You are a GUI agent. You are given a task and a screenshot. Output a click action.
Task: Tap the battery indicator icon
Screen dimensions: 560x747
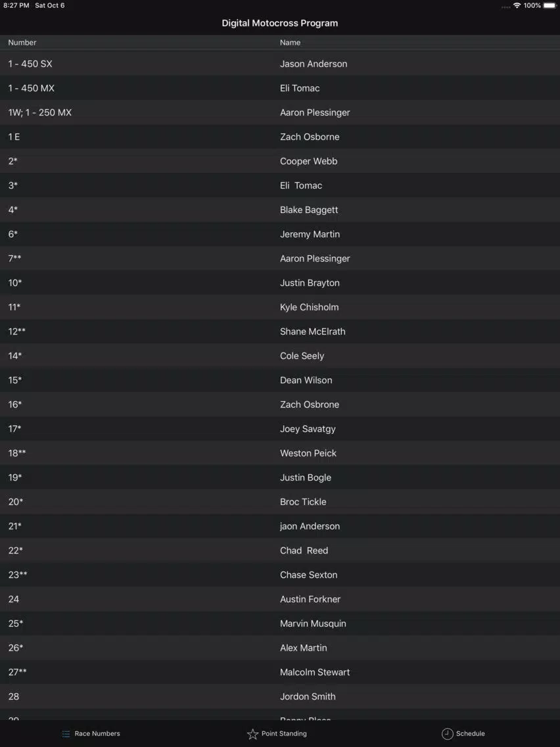(x=549, y=6)
